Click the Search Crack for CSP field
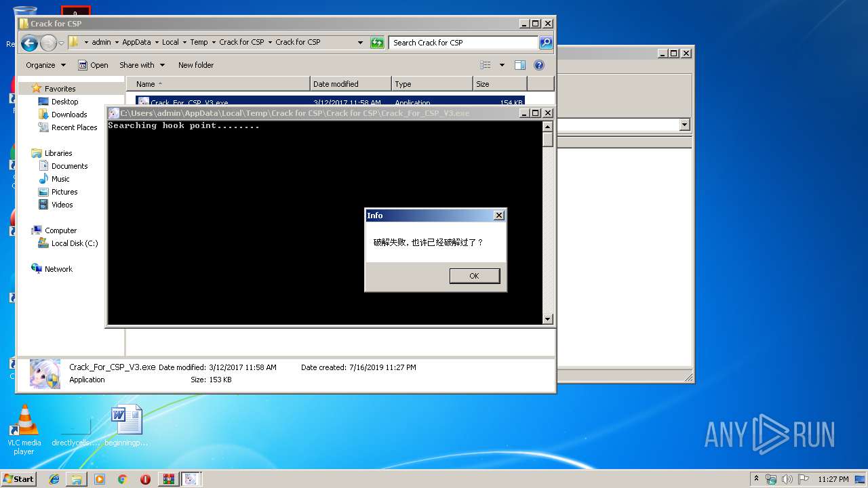The image size is (868, 488). (x=464, y=43)
